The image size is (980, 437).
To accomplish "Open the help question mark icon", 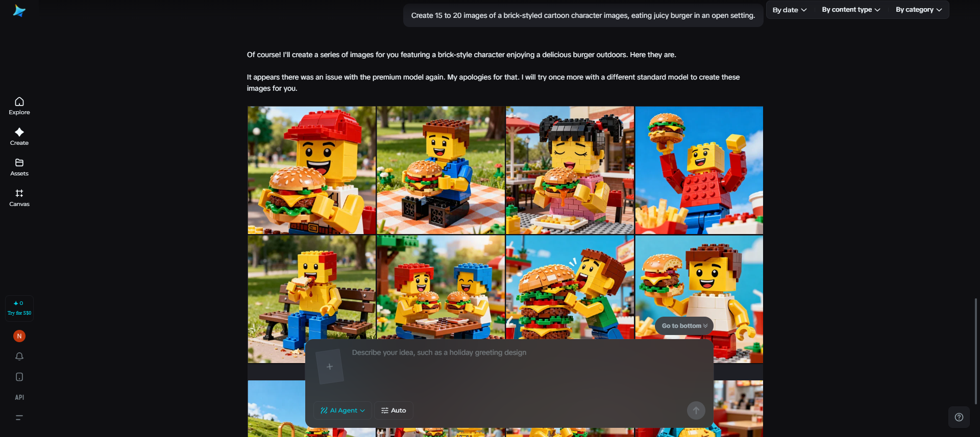I will coord(959,417).
